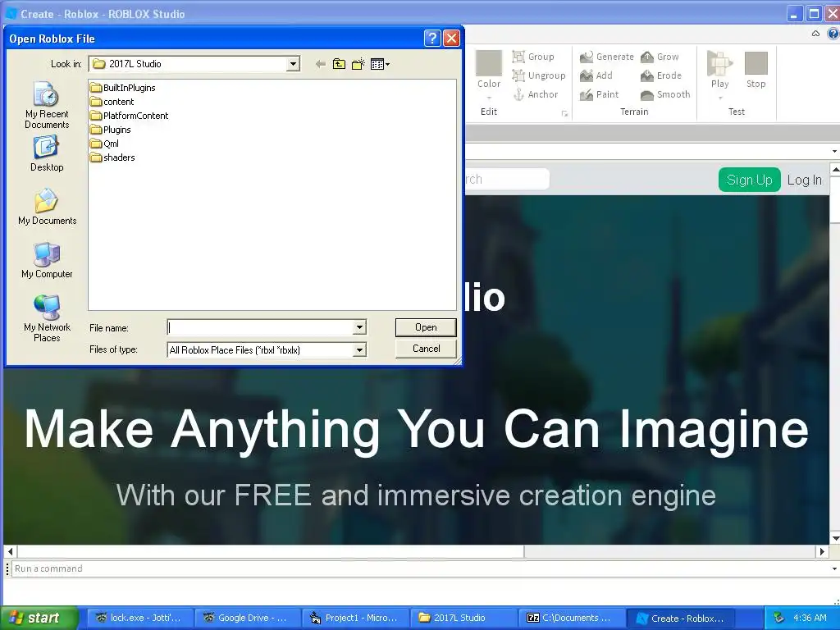Click the Log In link
840x630 pixels.
pos(804,180)
